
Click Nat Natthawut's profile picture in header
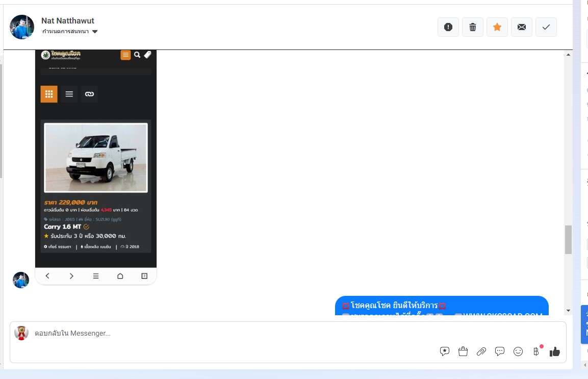(22, 27)
